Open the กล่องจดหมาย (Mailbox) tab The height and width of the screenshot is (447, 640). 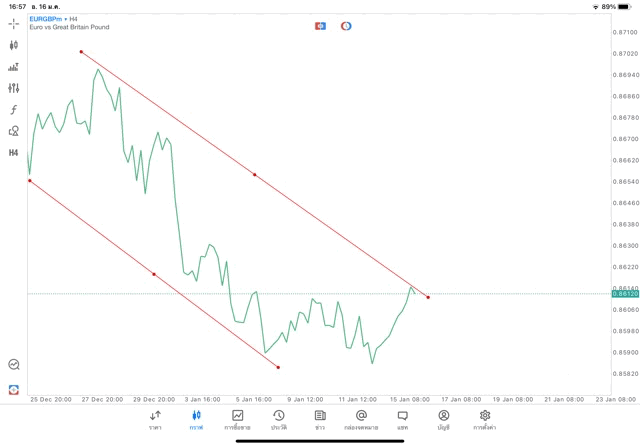click(361, 419)
